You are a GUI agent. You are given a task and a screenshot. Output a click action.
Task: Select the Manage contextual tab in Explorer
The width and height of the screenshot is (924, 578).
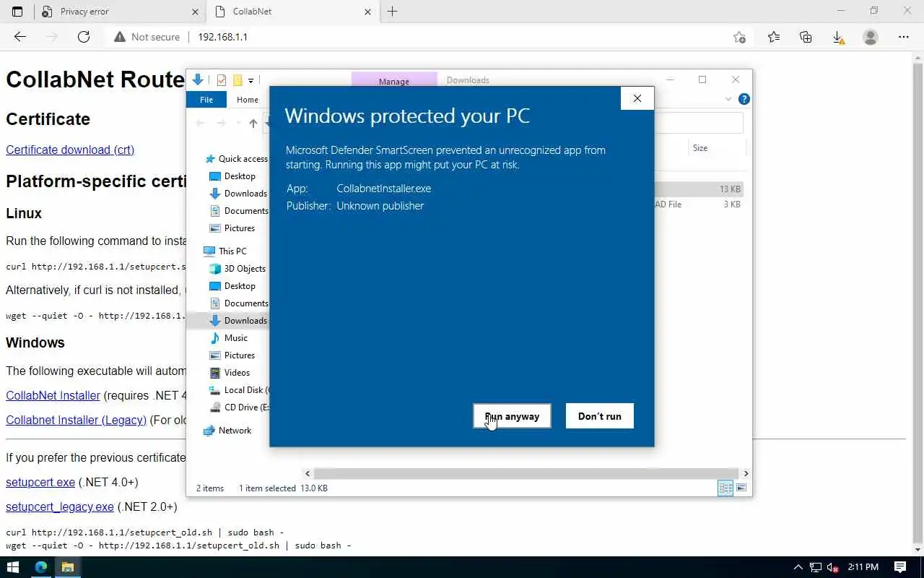coord(394,81)
